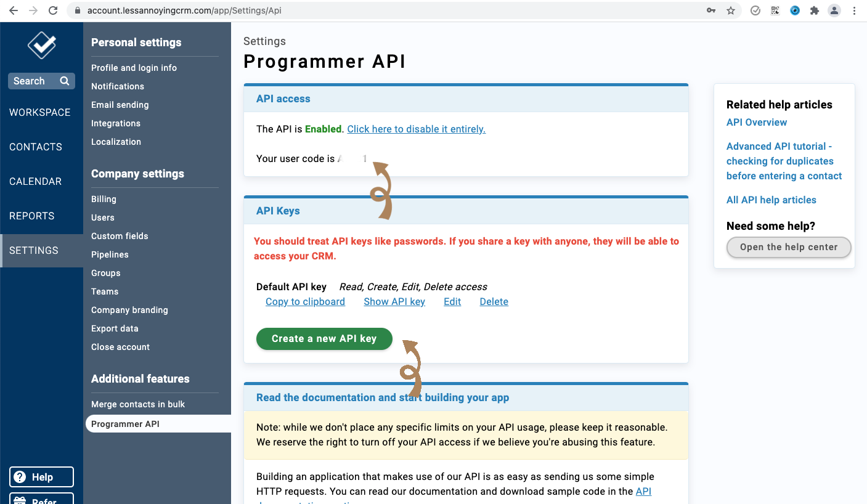The image size is (867, 504).
Task: Open Advanced API tutorial help article
Action: 784,161
